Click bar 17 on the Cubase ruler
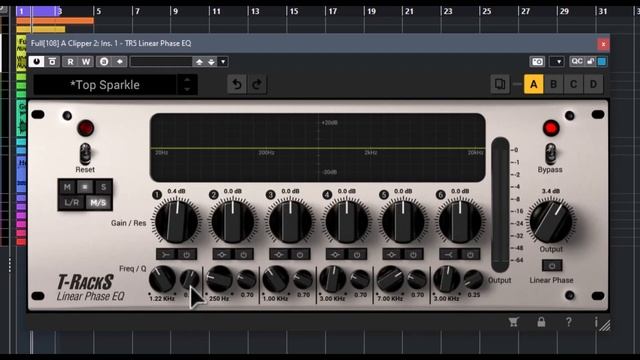 333,11
